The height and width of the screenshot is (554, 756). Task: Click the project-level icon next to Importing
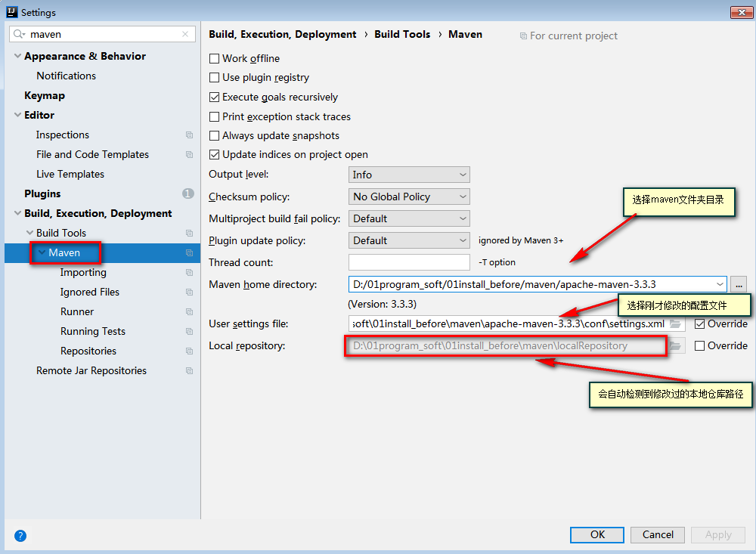click(x=190, y=273)
